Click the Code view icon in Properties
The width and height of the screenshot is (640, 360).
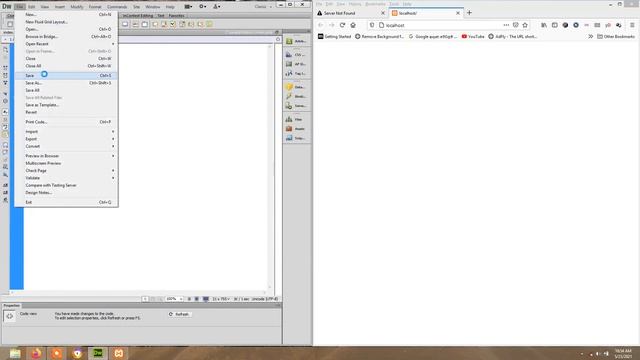(9, 316)
